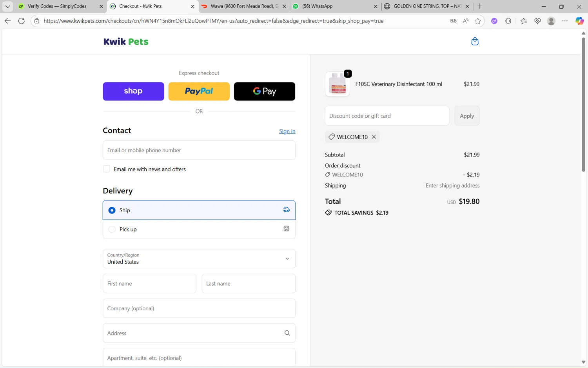Click the Discount code or gift card field
Viewport: 588px width, 368px height.
(x=387, y=116)
